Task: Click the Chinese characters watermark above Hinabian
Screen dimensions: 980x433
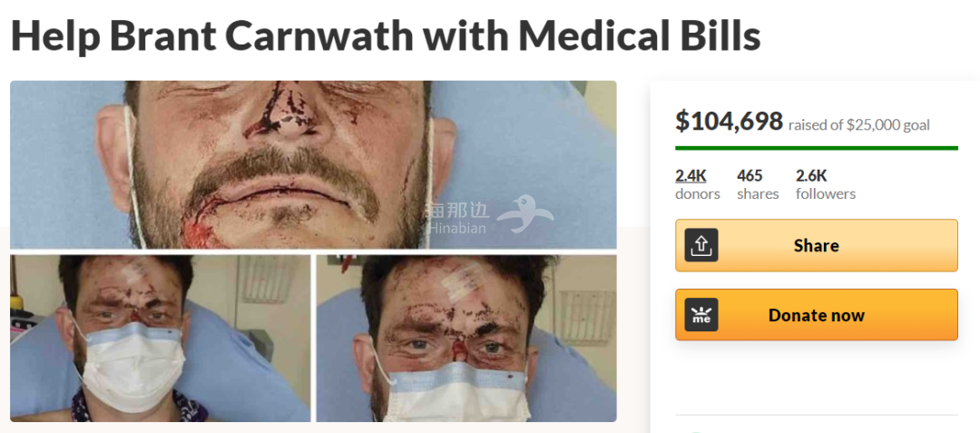Action: (x=457, y=210)
